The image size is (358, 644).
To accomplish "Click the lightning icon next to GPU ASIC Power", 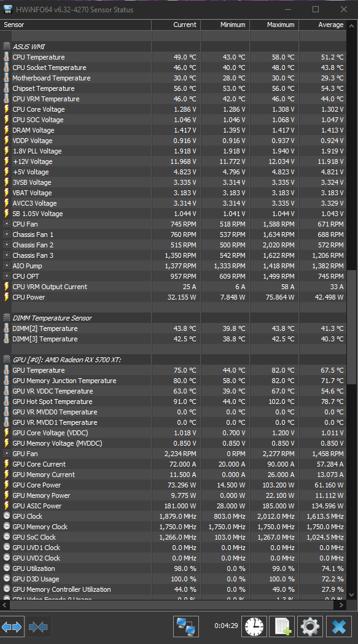I will 6,506.
